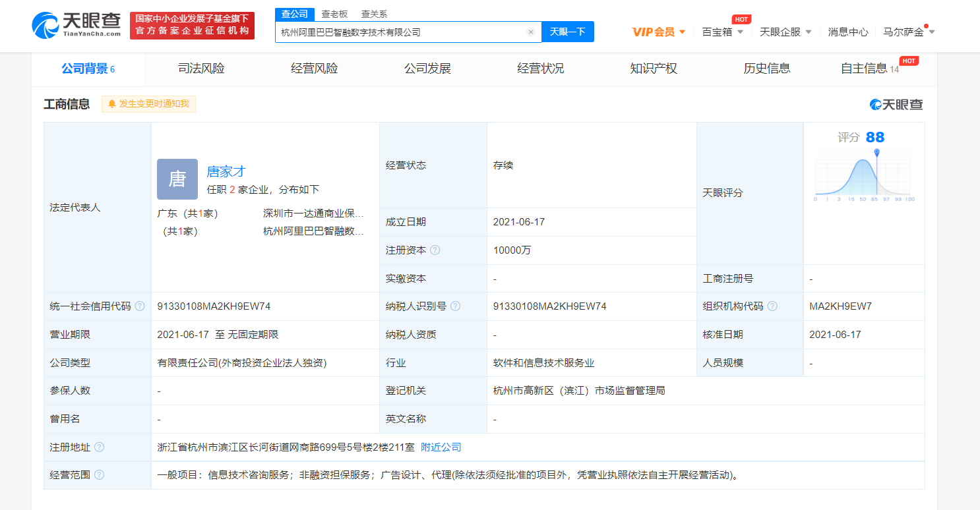This screenshot has height=510, width=980.
Task: Click the bell icon in 发生变更时通知我
Action: (x=112, y=103)
